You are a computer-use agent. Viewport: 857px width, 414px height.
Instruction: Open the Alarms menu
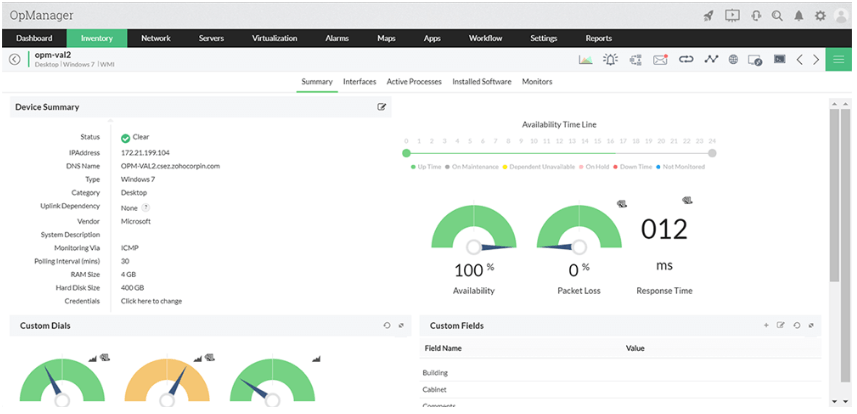coord(337,38)
